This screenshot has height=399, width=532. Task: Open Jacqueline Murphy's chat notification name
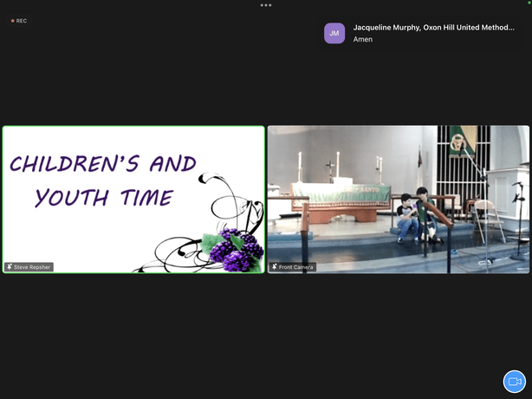click(433, 27)
